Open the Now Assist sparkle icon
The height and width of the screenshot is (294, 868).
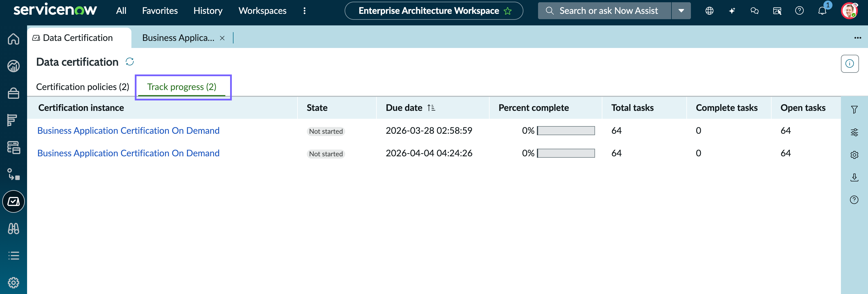pos(732,11)
